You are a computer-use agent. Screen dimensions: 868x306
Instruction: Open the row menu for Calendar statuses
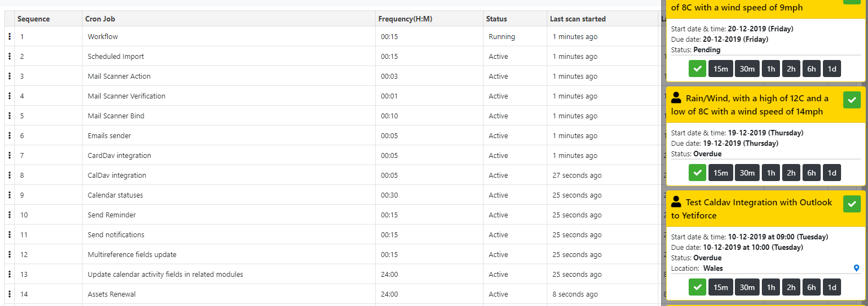click(x=9, y=195)
